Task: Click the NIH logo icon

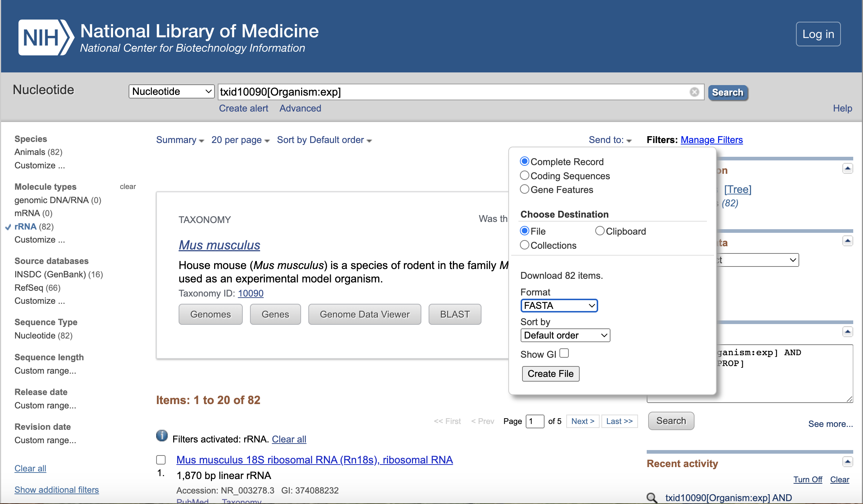Action: coord(46,37)
